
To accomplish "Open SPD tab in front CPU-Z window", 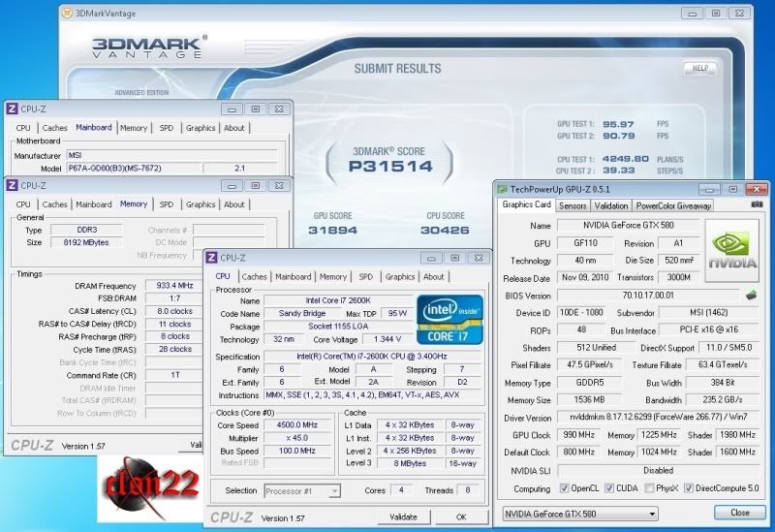I will click(366, 277).
